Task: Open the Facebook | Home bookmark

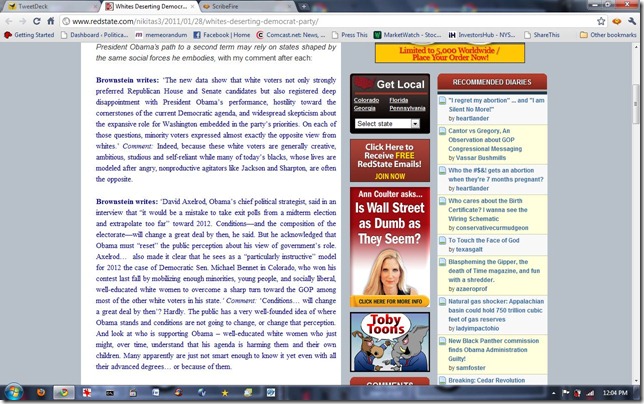Action: [222, 35]
